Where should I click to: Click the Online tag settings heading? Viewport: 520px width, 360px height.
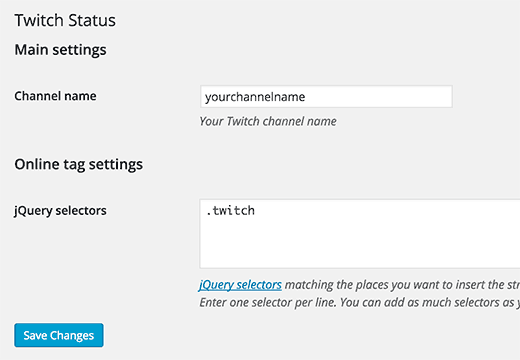[79, 165]
